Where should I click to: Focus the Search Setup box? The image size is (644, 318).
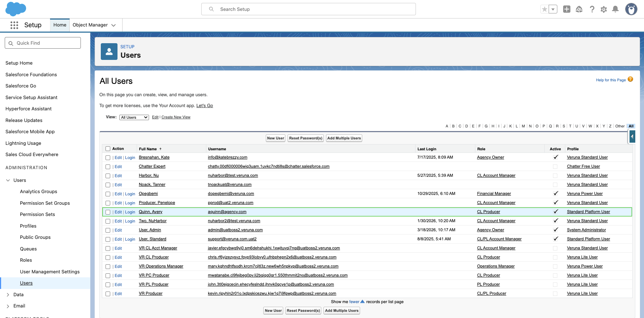(x=309, y=9)
